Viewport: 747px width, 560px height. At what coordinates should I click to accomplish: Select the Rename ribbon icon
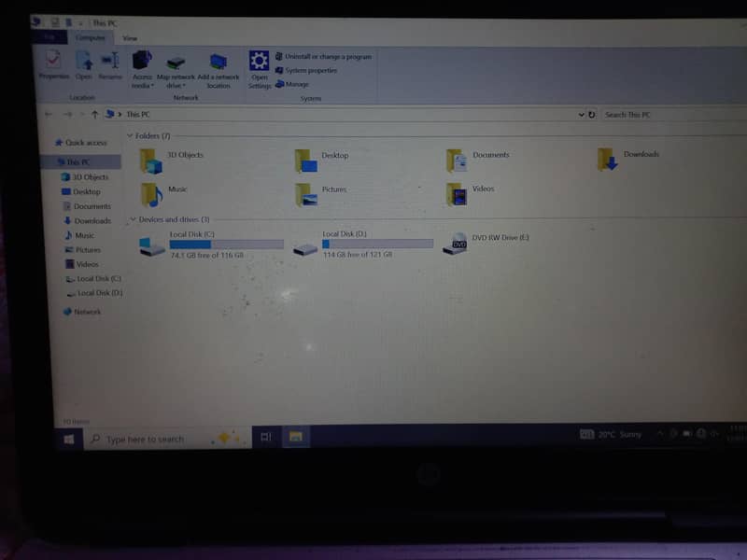pyautogui.click(x=110, y=64)
